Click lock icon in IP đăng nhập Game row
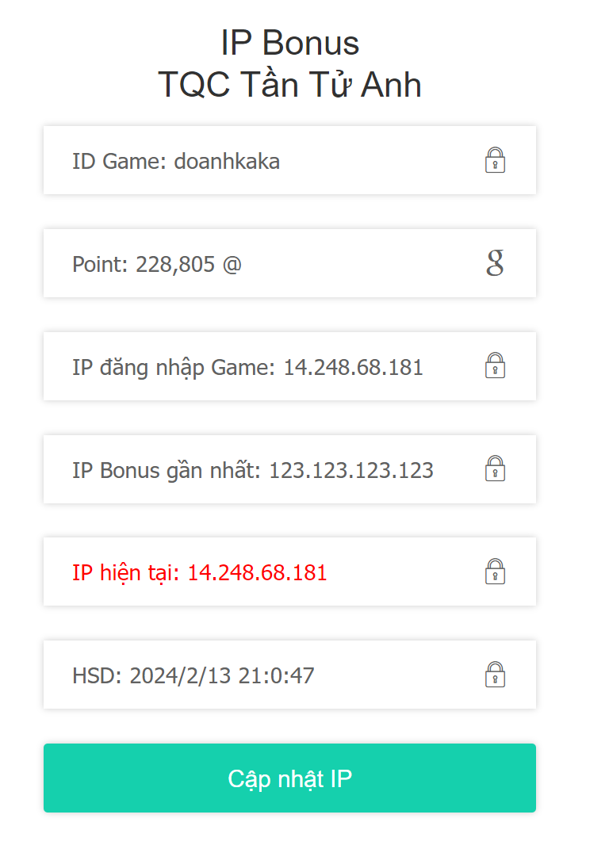This screenshot has height=868, width=609. coord(495,365)
